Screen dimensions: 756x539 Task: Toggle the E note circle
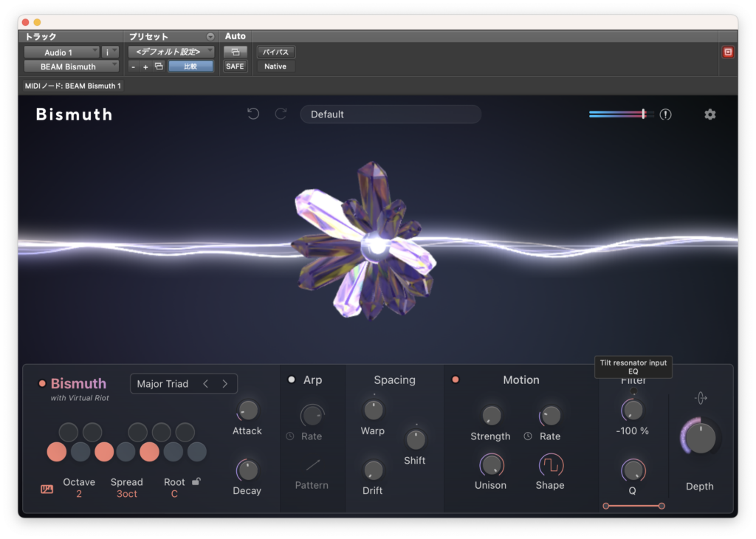pos(104,452)
